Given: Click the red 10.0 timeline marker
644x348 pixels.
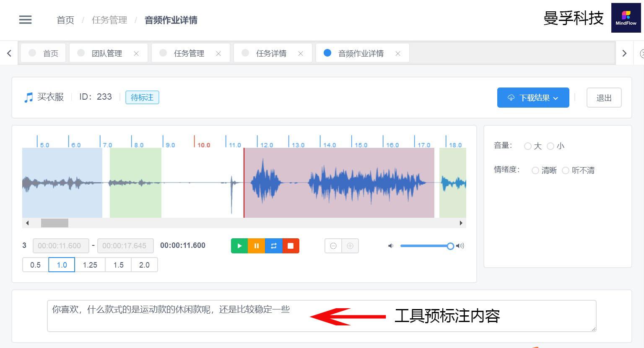Looking at the screenshot, I should pyautogui.click(x=203, y=142).
